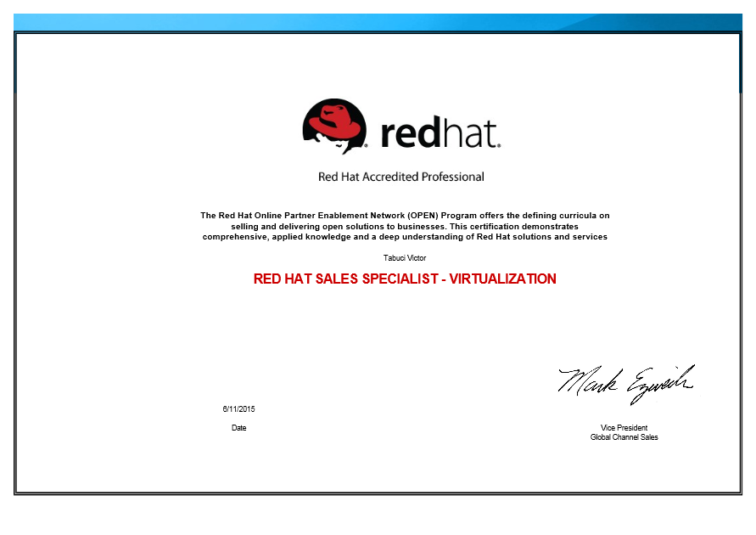Click the "Date" label
Screen dimensions: 756x535
(x=238, y=428)
